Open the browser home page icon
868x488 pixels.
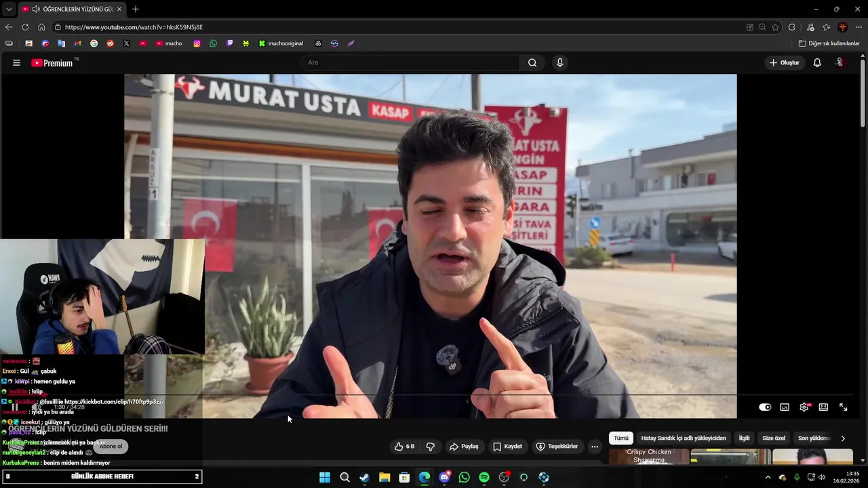tap(41, 27)
